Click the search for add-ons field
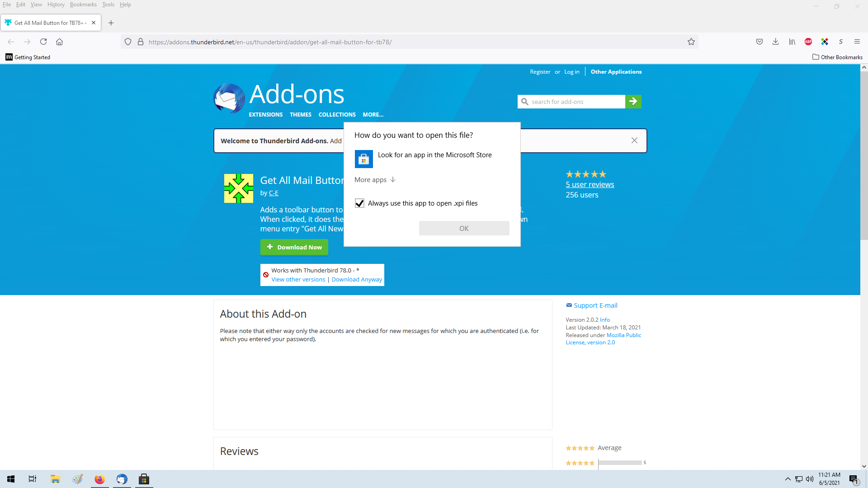868x488 pixels. pos(571,102)
